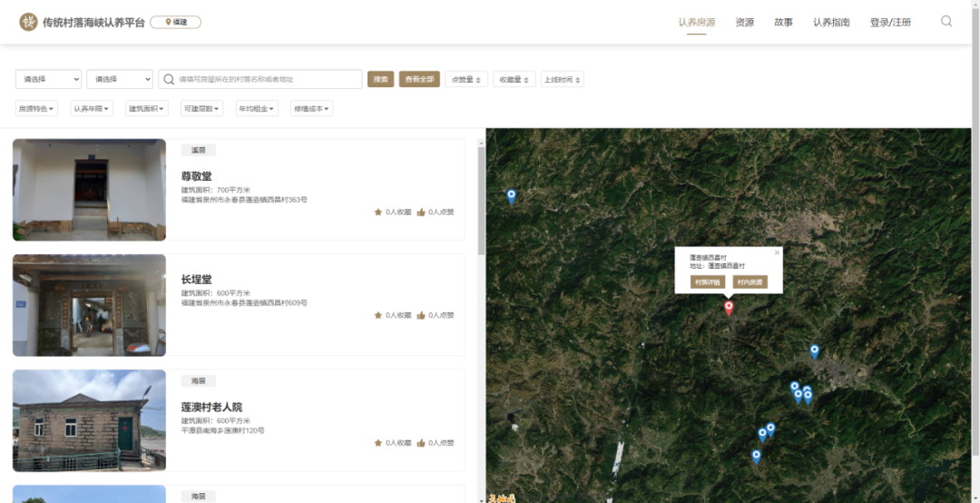Open the leftmost 请选择 select box
Viewport: 980px width, 503px height.
pos(49,80)
